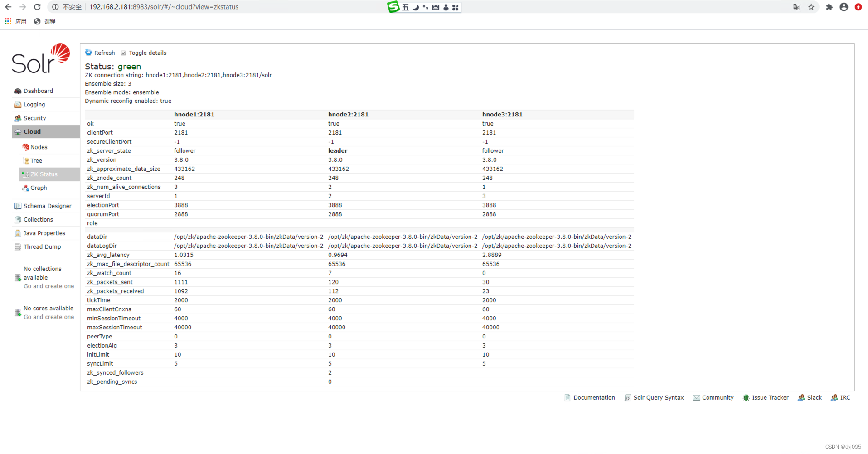Select the ZK Status icon

25,174
